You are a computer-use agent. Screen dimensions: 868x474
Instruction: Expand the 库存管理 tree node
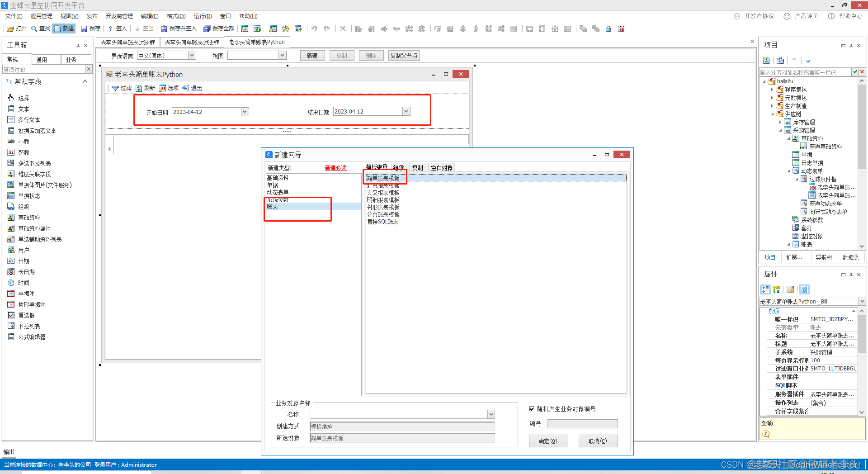(x=780, y=122)
